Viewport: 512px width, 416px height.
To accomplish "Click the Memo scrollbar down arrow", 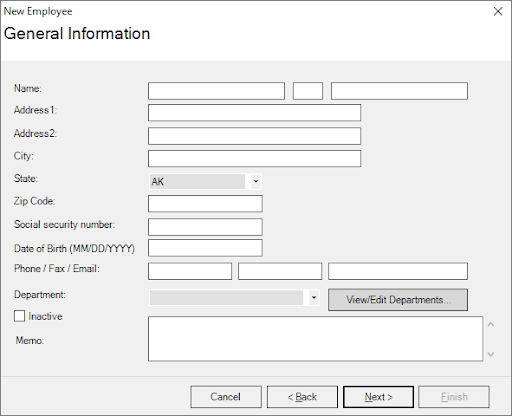I will pos(491,354).
